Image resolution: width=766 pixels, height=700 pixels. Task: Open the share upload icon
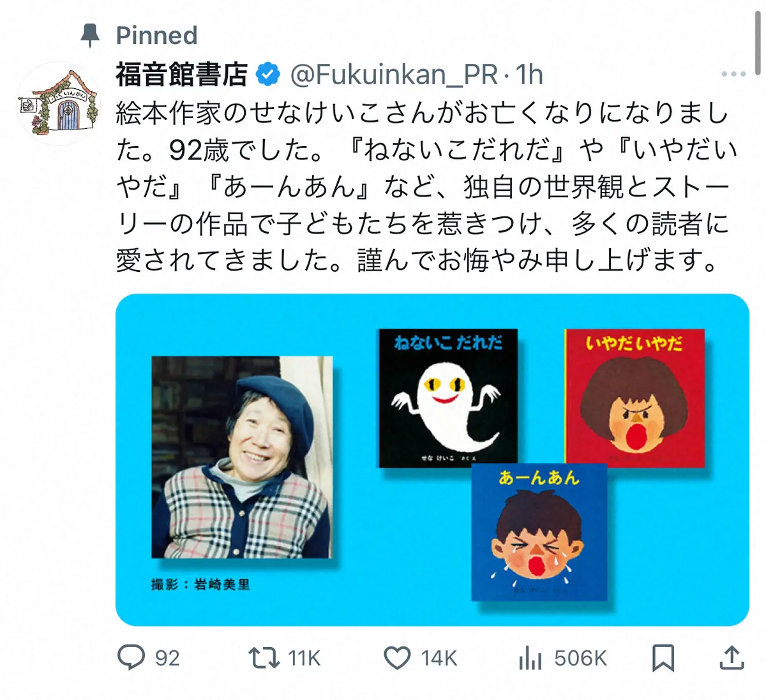[732, 658]
